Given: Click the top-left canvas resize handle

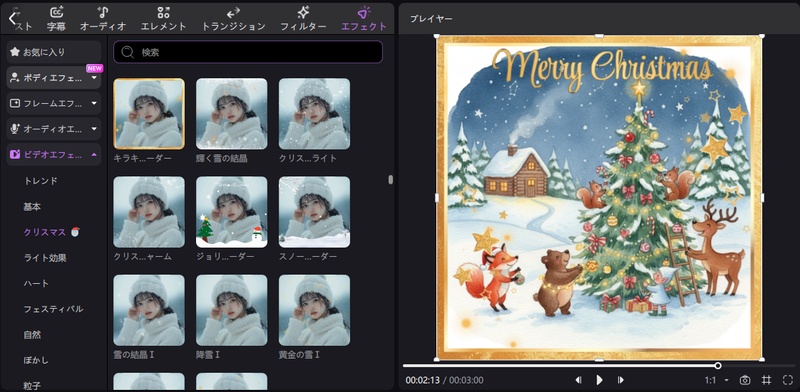Looking at the screenshot, I should [x=437, y=36].
